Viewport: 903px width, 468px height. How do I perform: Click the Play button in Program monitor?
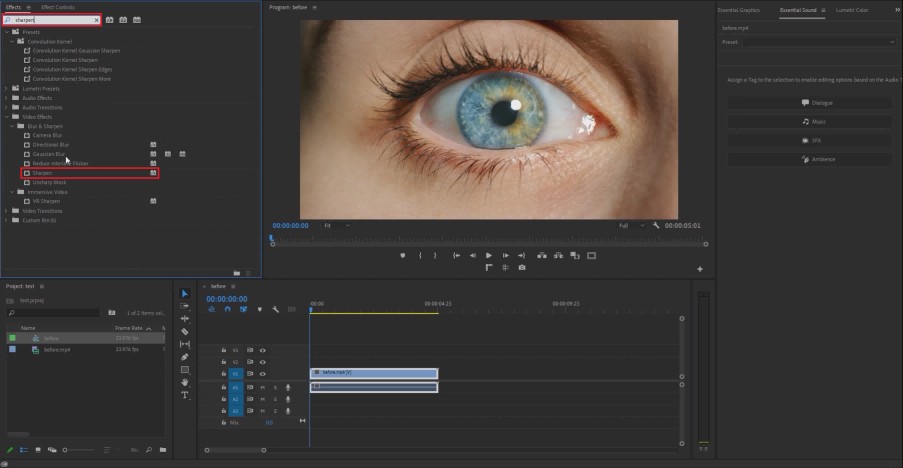tap(489, 256)
